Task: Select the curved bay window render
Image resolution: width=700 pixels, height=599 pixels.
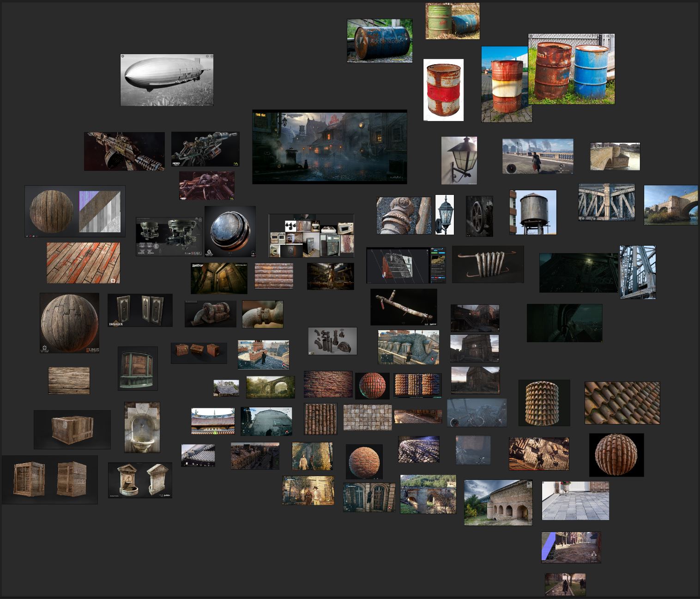Action: coord(138,369)
